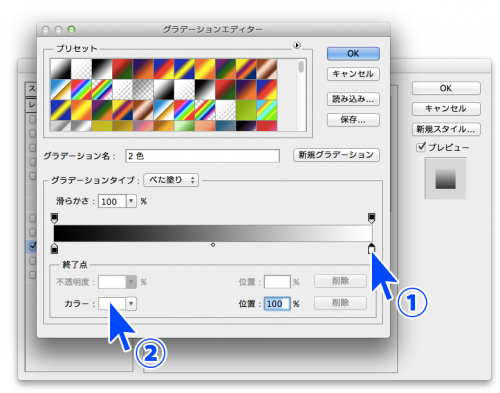Viewport: 500px width, 393px height.
Task: Click the 削除 button beside the color position
Action: 340,303
